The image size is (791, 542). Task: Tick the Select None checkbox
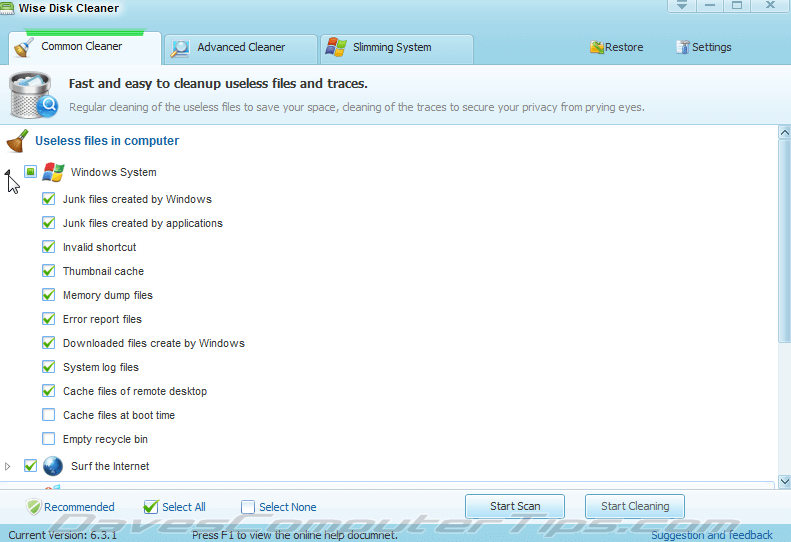coord(248,507)
